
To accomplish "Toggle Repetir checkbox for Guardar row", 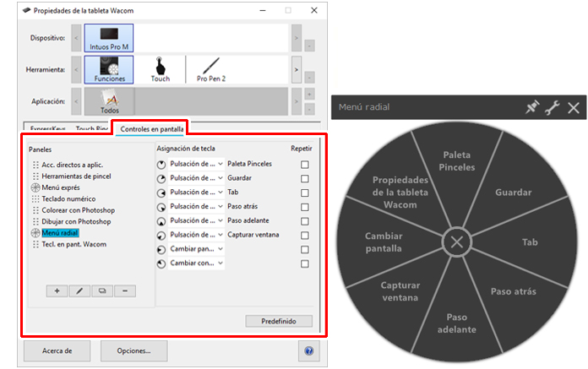I will pyautogui.click(x=304, y=178).
